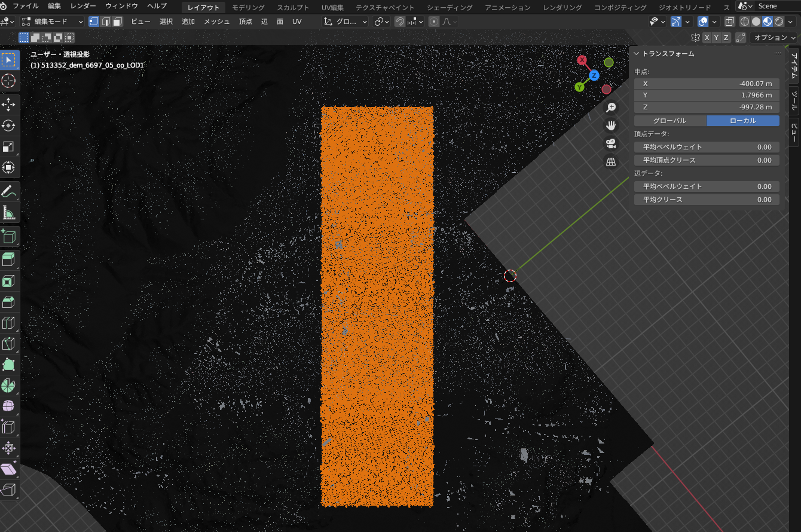Click the グローバル button
This screenshot has height=532, width=801.
click(x=669, y=121)
